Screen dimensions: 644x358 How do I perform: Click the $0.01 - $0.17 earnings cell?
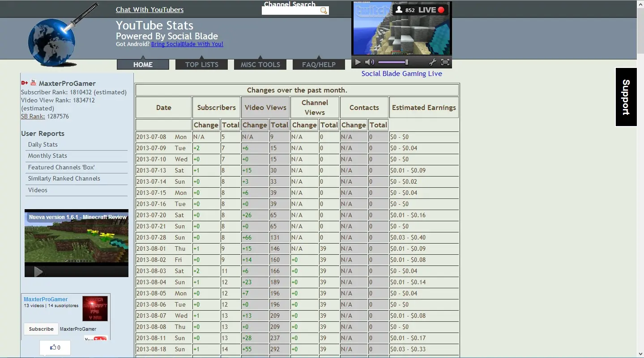coord(424,338)
